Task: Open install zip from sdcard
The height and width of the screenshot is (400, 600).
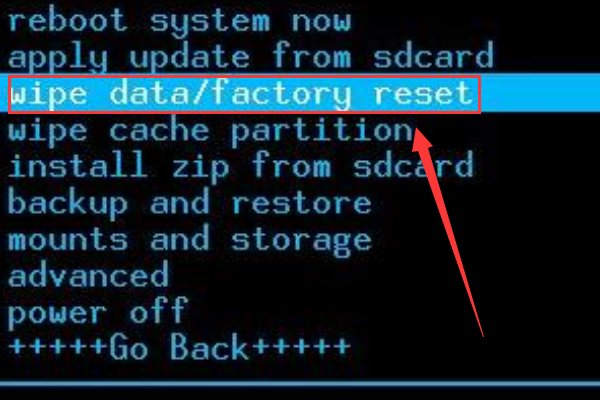Action: tap(241, 167)
